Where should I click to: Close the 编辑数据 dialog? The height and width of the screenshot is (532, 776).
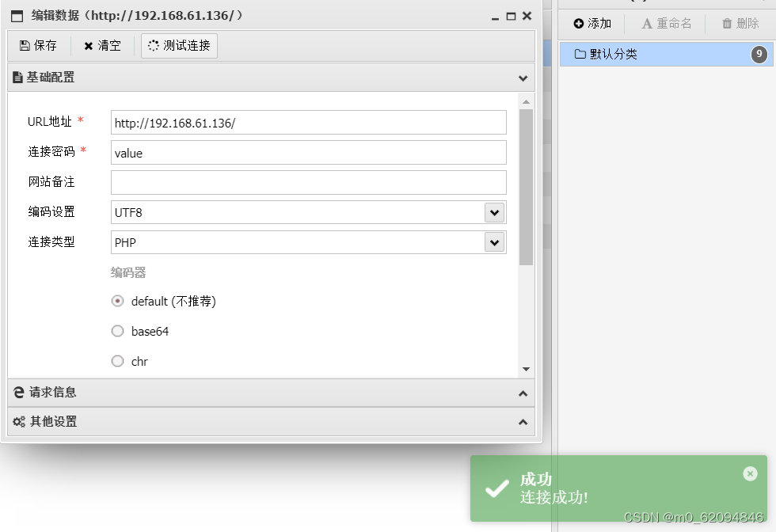point(527,16)
